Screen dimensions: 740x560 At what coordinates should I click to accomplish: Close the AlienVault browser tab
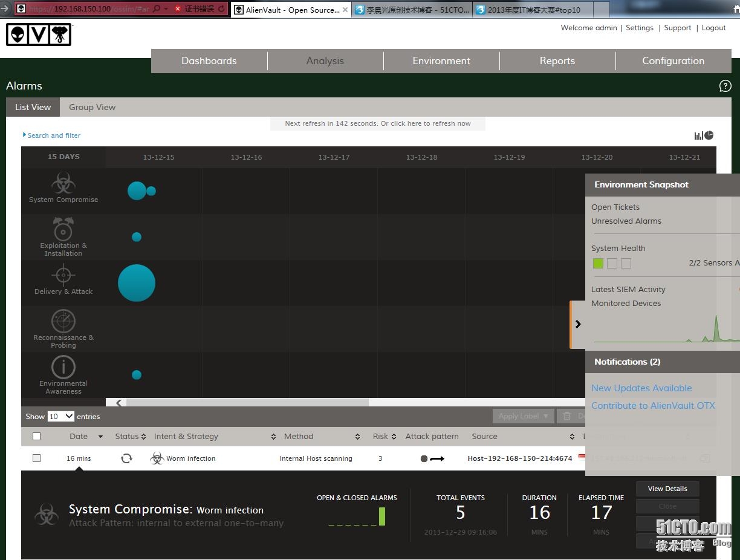[345, 10]
